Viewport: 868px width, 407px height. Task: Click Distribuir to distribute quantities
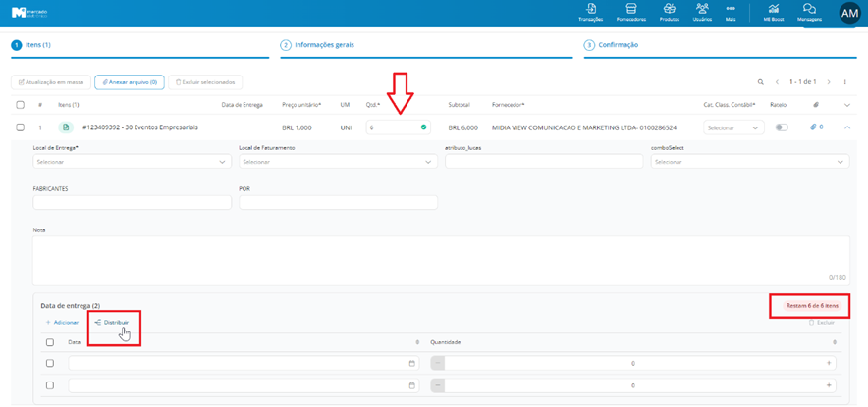coord(112,322)
